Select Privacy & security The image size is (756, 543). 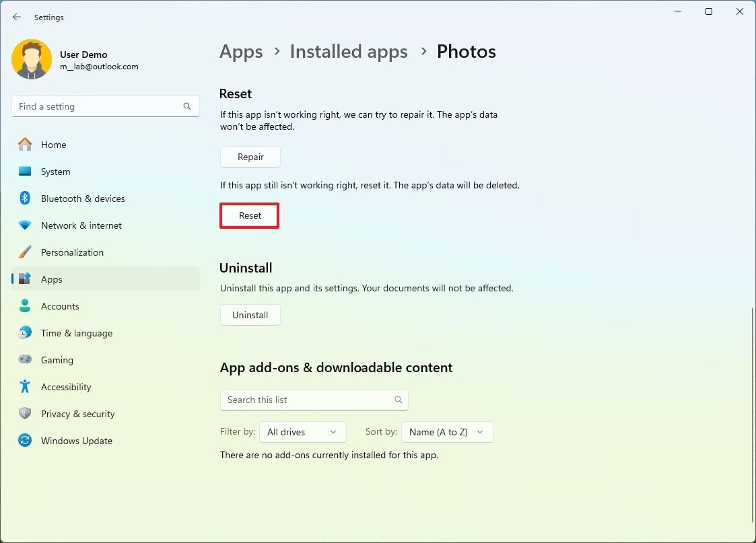pyautogui.click(x=106, y=414)
